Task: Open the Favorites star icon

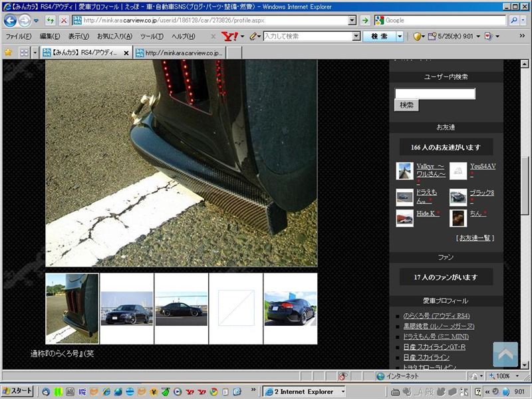Action: pyautogui.click(x=8, y=53)
